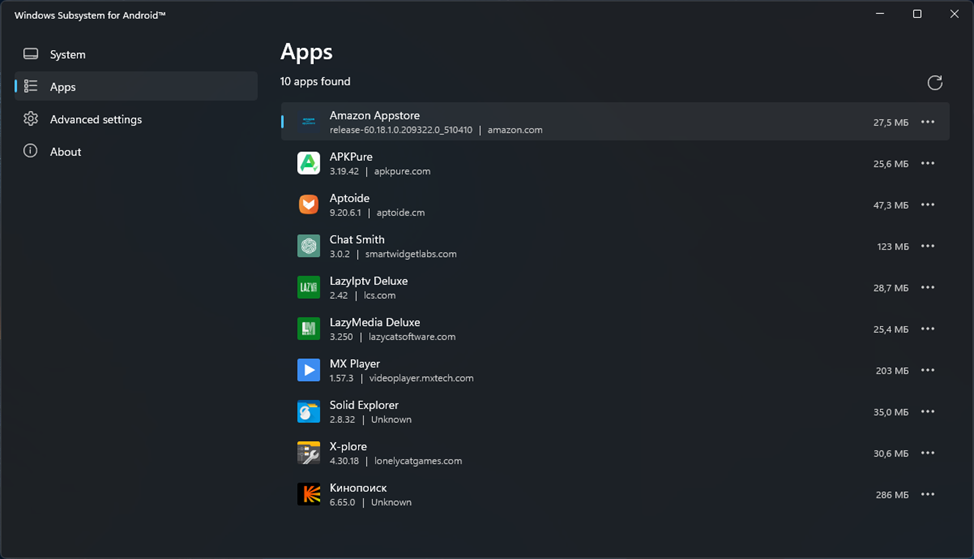Select the LazyIptv Deluxe app name
Viewport: 974px width, 559px height.
pos(368,281)
